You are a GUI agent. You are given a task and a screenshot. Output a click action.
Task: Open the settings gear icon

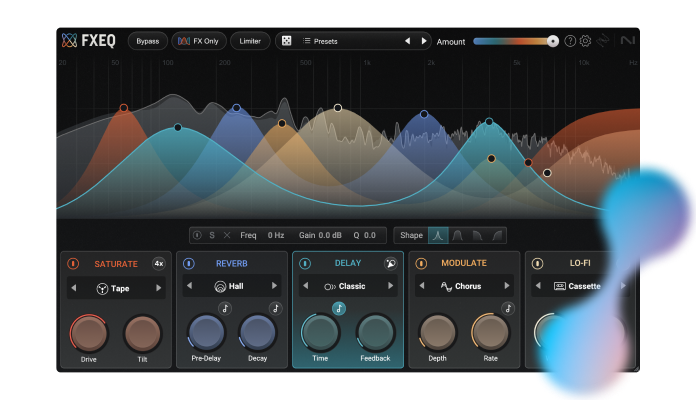(585, 41)
